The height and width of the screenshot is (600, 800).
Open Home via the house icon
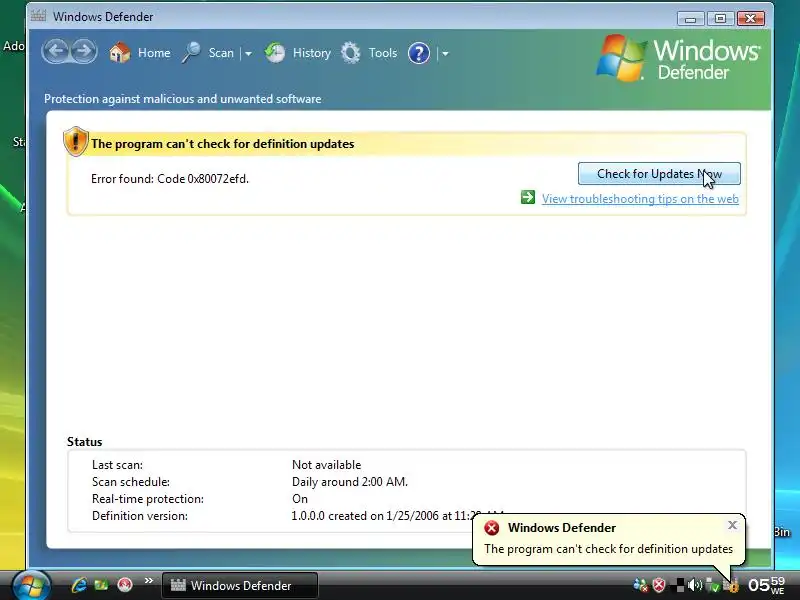pos(120,53)
